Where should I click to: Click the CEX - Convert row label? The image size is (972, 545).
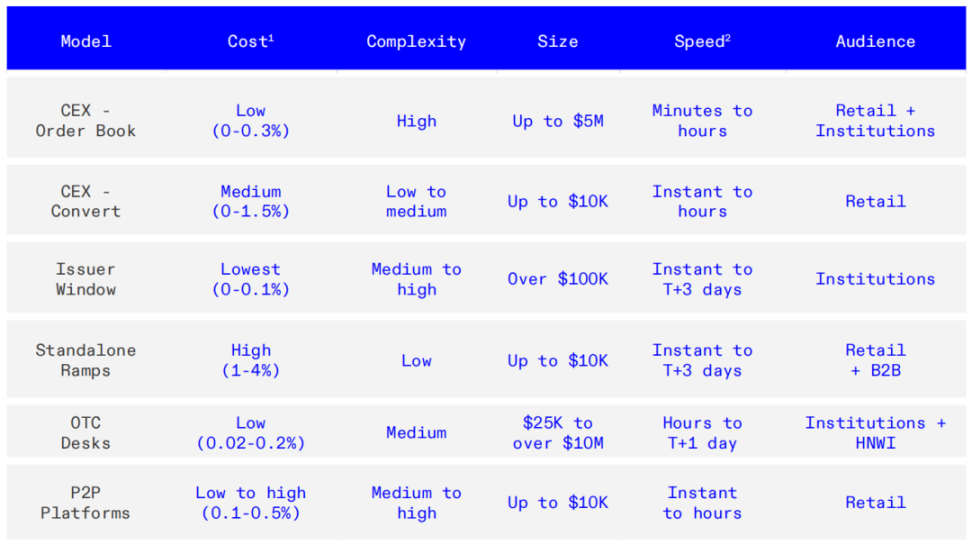click(86, 201)
